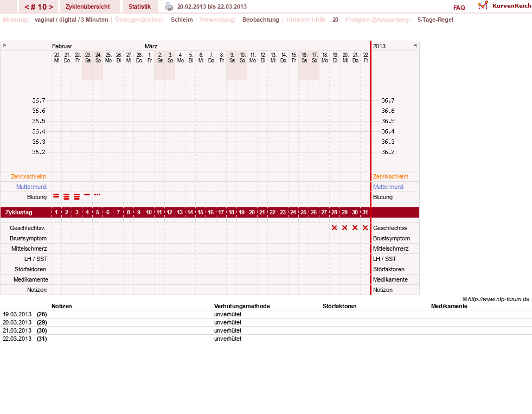Click notes row date 20.03.2013

[x=17, y=322]
